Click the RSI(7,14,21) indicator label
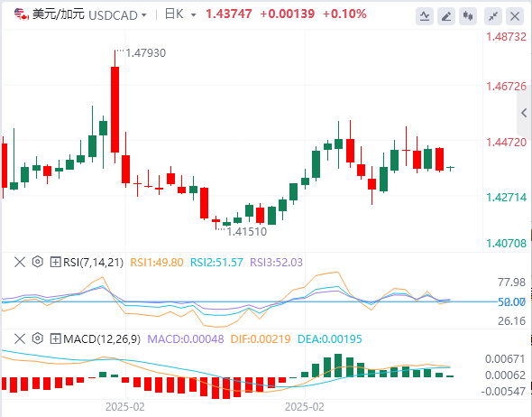This screenshot has width=532, height=417. pyautogui.click(x=93, y=262)
